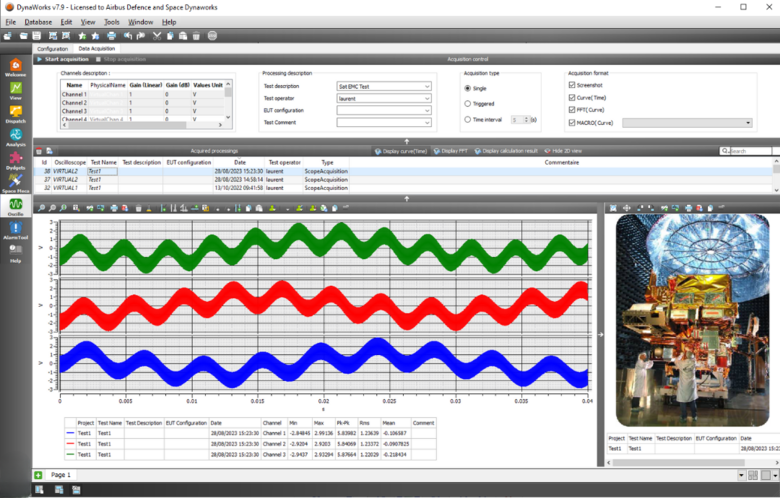The image size is (780, 498).
Task: Click the channels list horizontal scrollbar
Action: tap(144, 125)
